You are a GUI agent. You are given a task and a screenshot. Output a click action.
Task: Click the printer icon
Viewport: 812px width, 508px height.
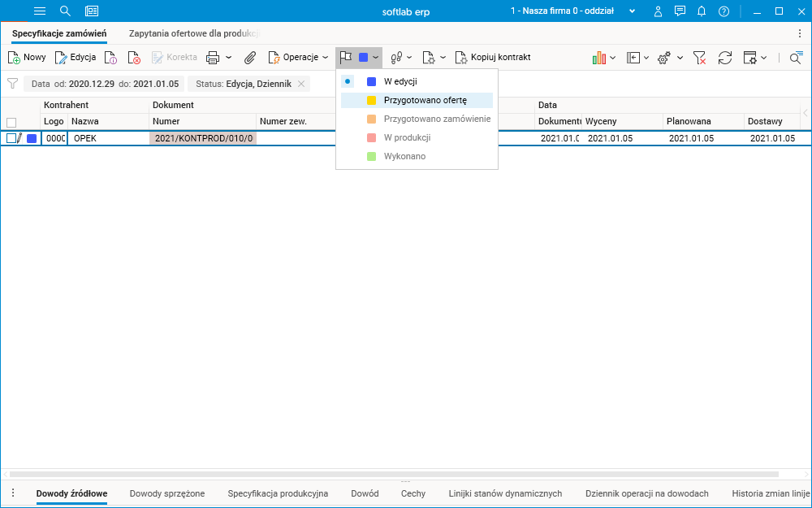click(212, 58)
